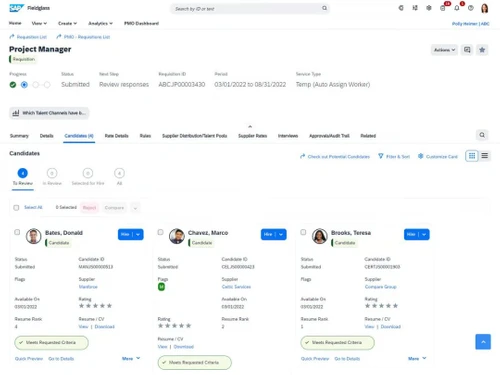Click the scroll-to-top arrow button
Screen dimensions: 500x375
tap(483, 342)
